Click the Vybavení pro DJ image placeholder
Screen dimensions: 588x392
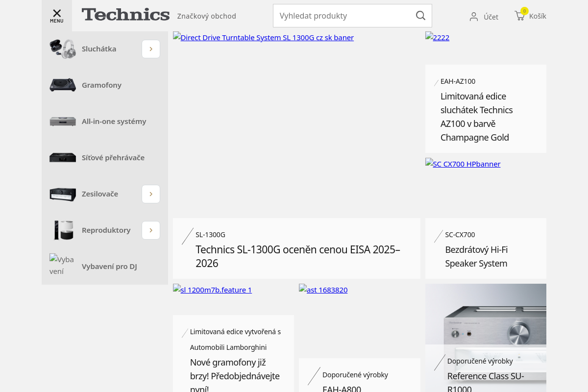tap(62, 265)
